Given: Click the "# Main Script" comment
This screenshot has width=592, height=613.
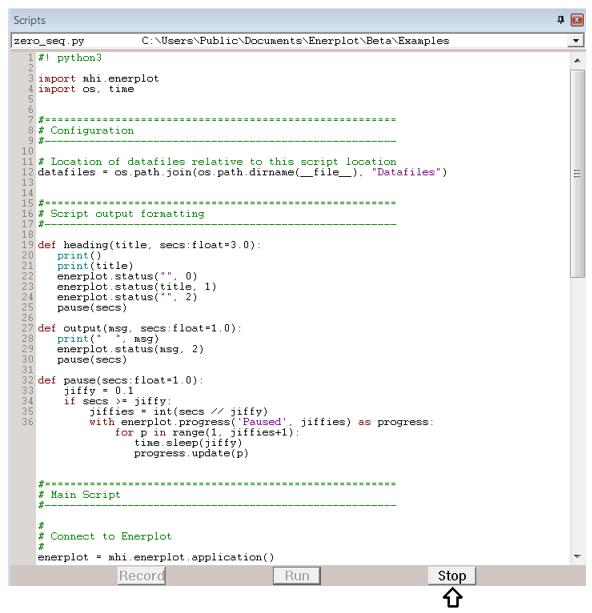Looking at the screenshot, I should [79, 495].
